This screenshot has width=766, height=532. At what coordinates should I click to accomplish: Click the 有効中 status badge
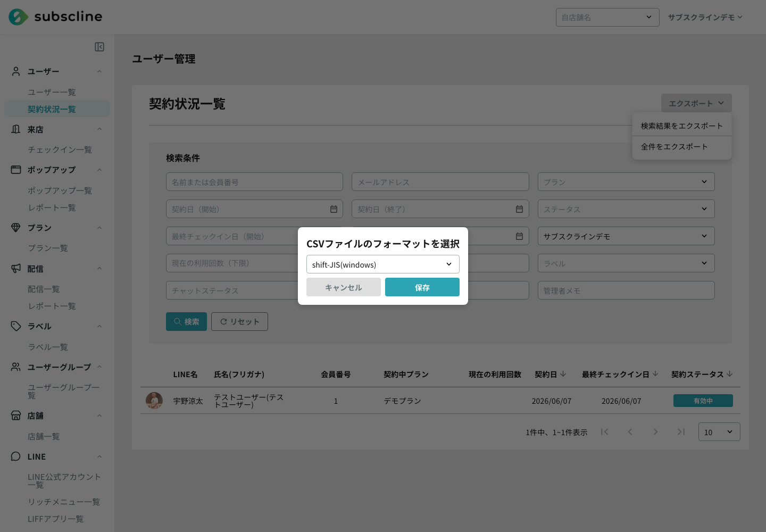click(703, 401)
